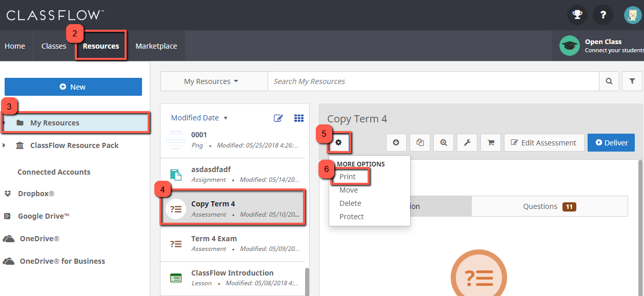This screenshot has height=296, width=644.
Task: Open the resource builder wrench icon
Action: click(x=467, y=142)
